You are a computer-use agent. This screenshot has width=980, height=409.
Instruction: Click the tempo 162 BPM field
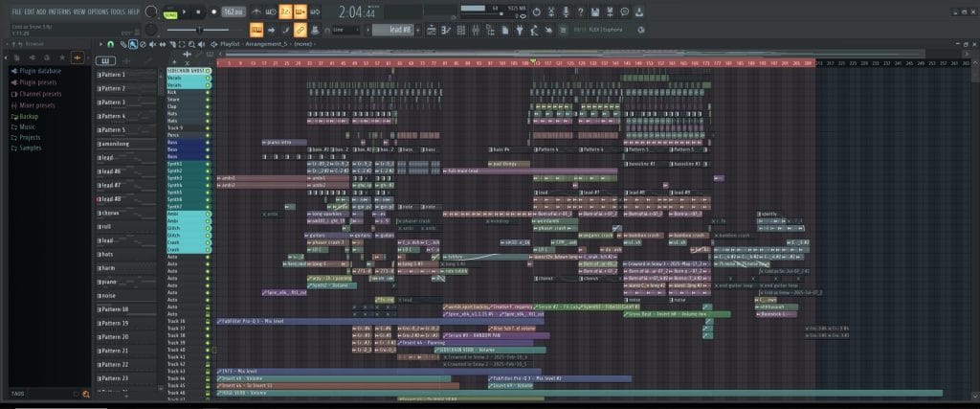click(x=232, y=11)
